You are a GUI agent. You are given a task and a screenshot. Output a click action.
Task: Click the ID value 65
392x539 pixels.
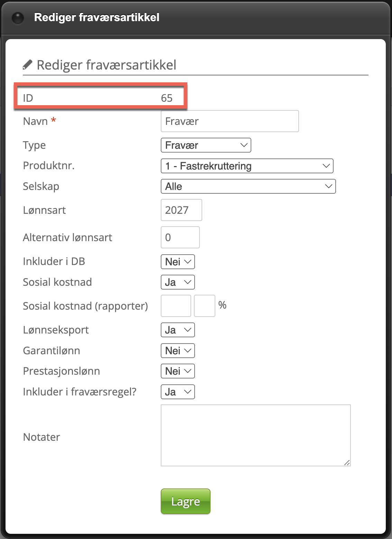167,98
